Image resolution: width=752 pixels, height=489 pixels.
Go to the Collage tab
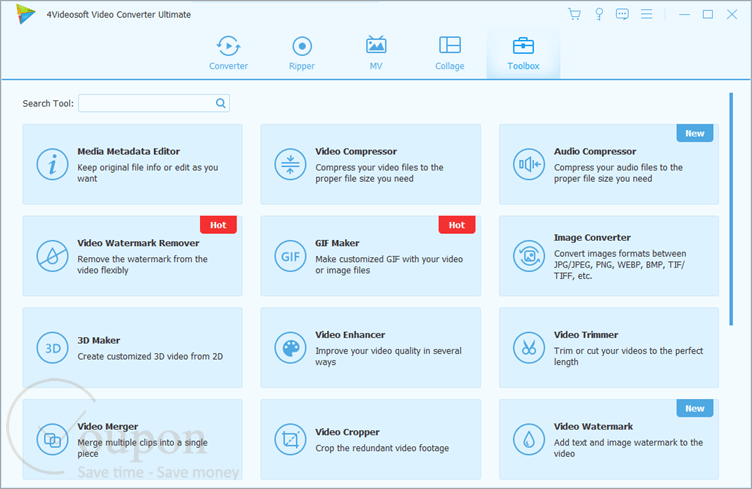click(x=449, y=53)
